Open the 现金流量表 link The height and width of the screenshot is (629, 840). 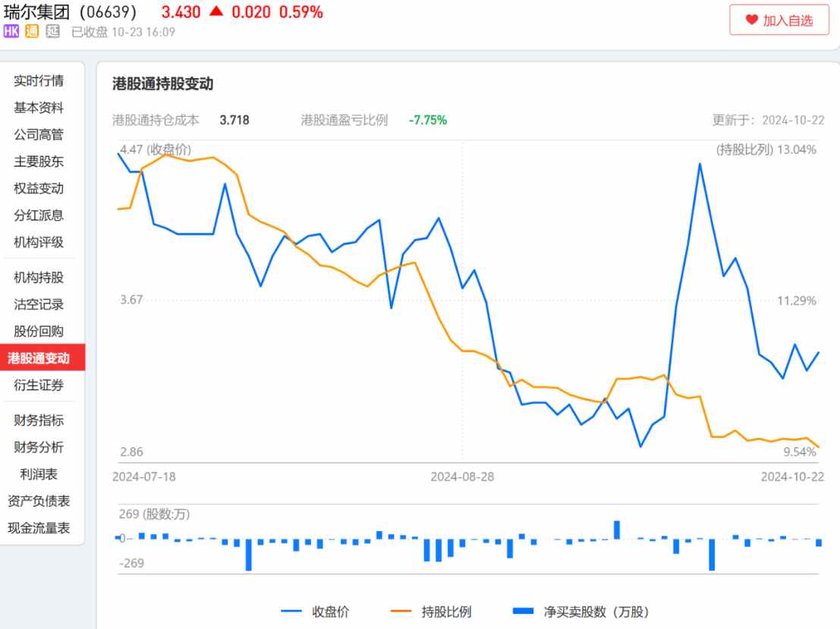pyautogui.click(x=39, y=528)
